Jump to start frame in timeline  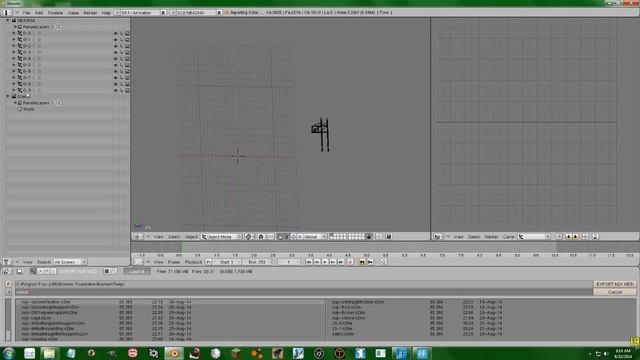[x=309, y=262]
